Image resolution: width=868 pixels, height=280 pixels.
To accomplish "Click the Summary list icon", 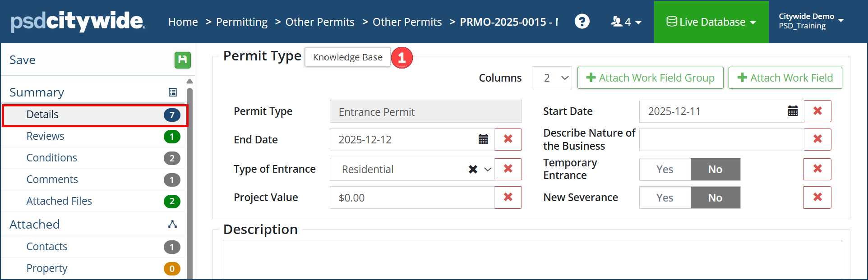I will 172,92.
